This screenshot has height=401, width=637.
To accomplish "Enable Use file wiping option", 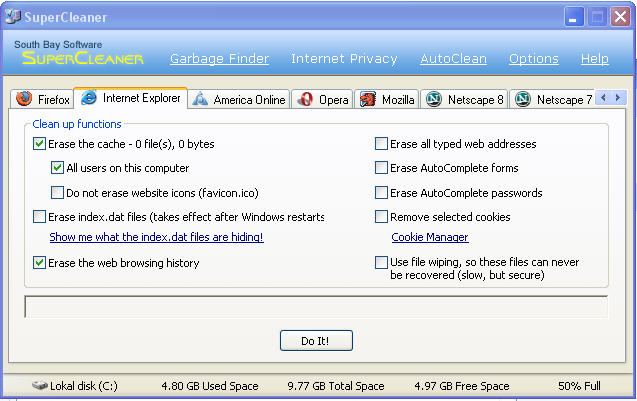I will tap(381, 262).
